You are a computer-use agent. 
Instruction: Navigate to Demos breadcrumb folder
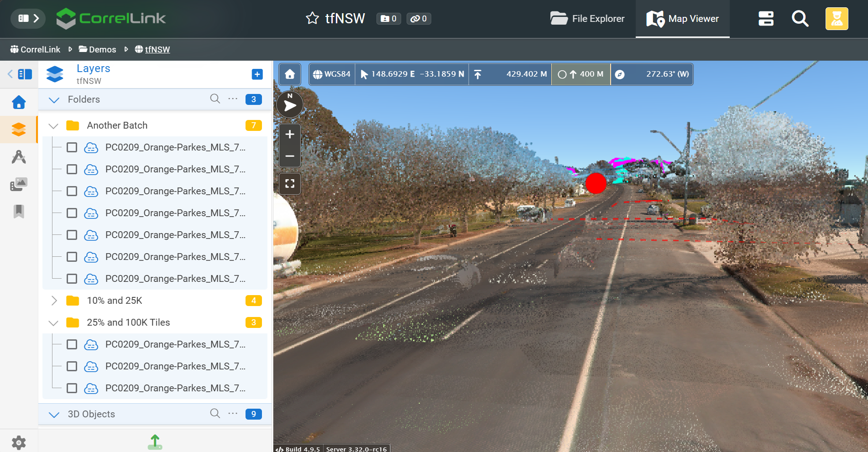(x=98, y=49)
